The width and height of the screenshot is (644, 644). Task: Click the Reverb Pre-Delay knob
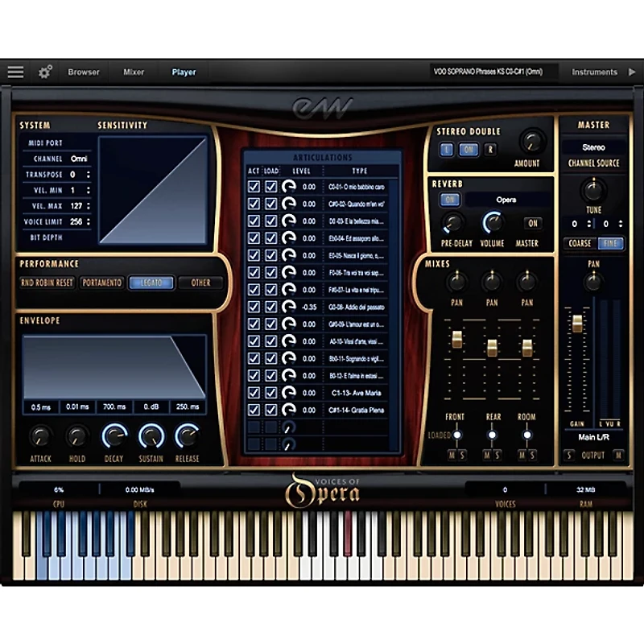point(454,222)
